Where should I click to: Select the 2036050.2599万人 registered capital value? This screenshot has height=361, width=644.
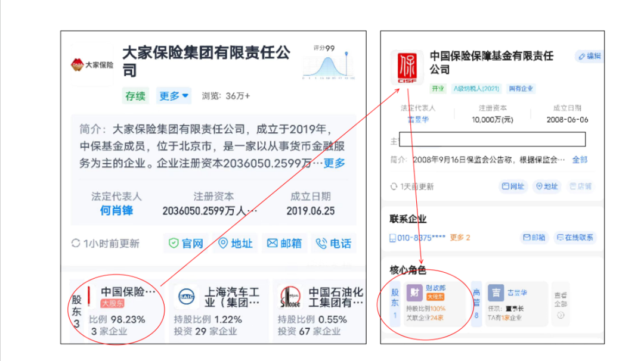[x=209, y=211]
